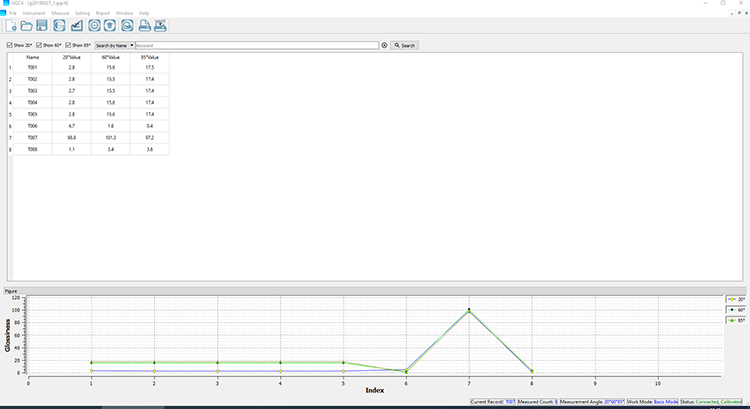Click the 60°Value column header
Image resolution: width=750 pixels, height=409 pixels.
pos(110,57)
